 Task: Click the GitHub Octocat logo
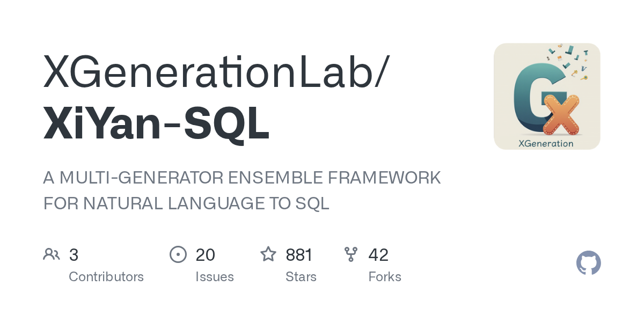pyautogui.click(x=588, y=264)
